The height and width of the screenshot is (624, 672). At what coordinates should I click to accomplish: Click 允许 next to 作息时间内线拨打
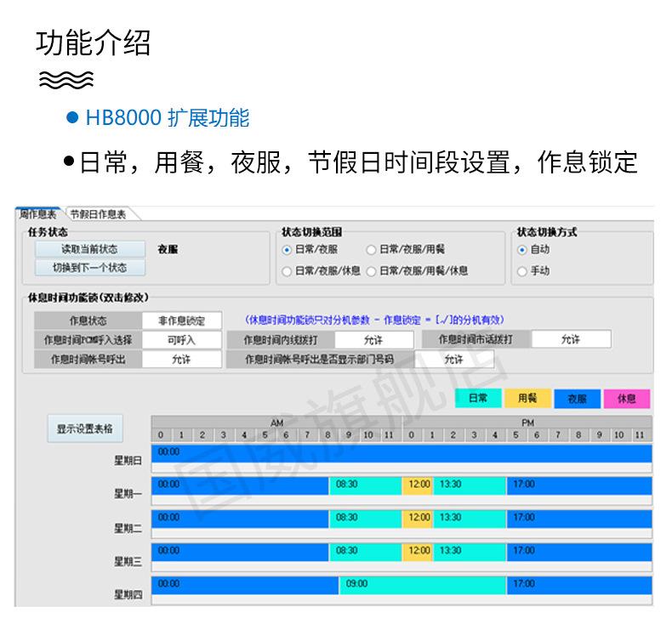pos(373,340)
